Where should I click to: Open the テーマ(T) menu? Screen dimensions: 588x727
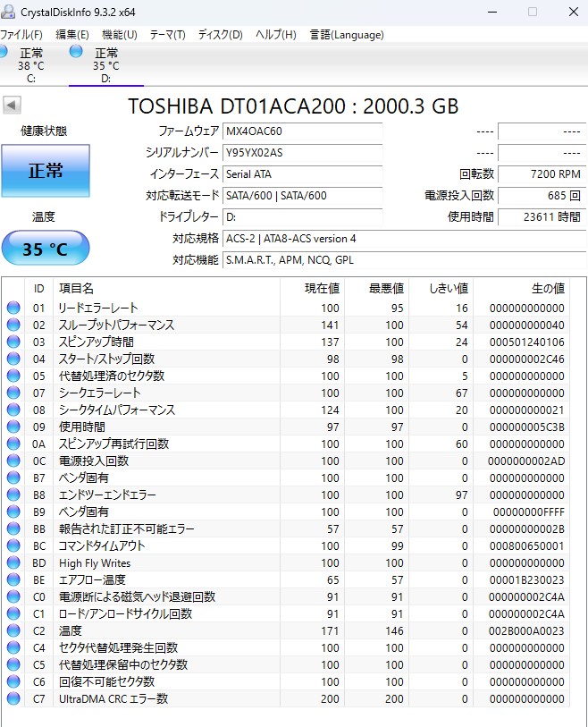[167, 35]
